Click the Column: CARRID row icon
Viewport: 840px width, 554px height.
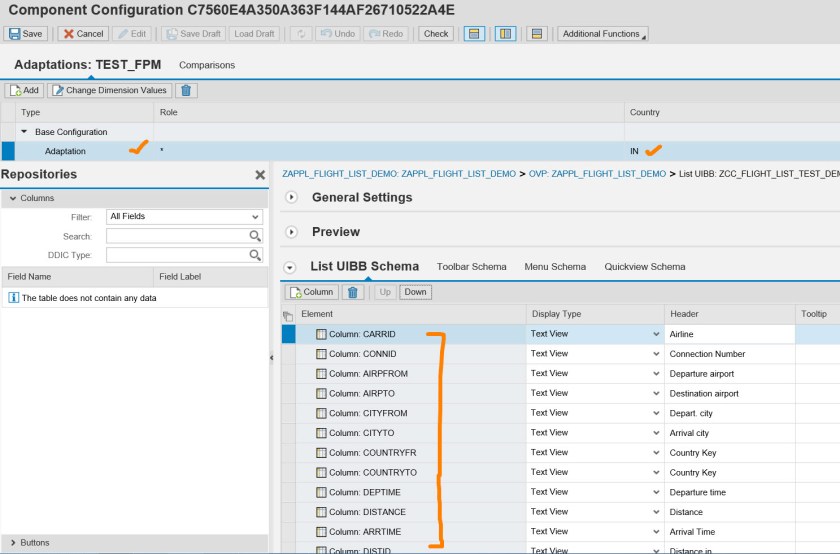(321, 334)
